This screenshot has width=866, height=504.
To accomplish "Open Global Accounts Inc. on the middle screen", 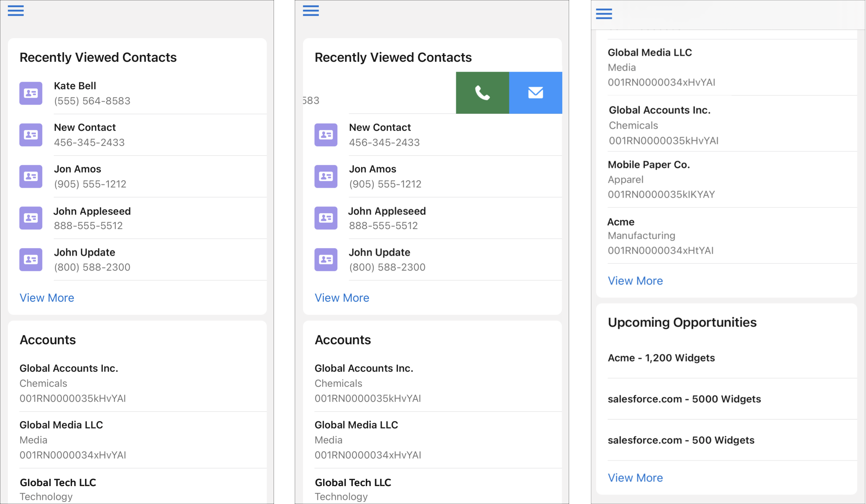I will click(x=364, y=368).
